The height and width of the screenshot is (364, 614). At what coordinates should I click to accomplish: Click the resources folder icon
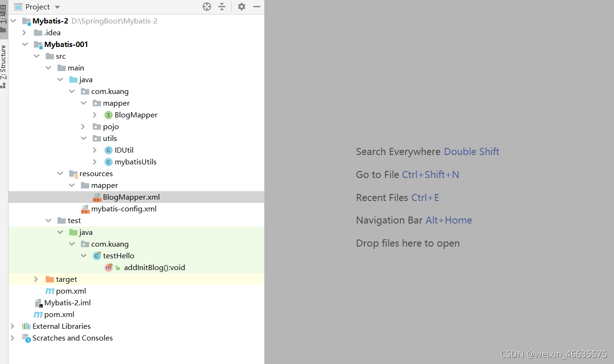[x=73, y=174]
